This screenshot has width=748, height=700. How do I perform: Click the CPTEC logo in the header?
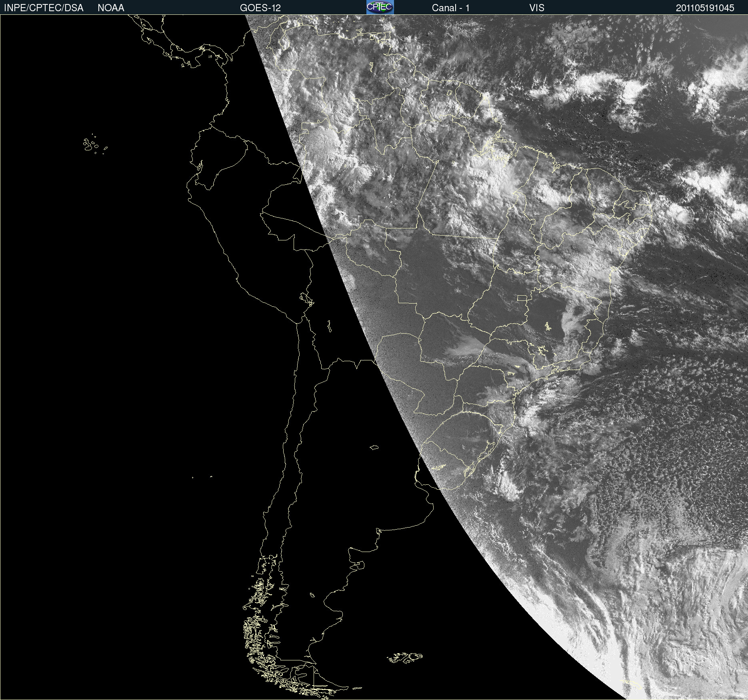(380, 7)
